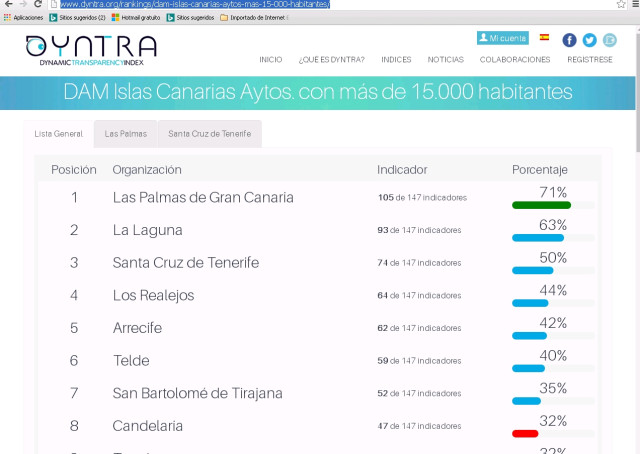Open San Bartolomé de Tirajana entry
This screenshot has width=640, height=454.
[x=198, y=393]
